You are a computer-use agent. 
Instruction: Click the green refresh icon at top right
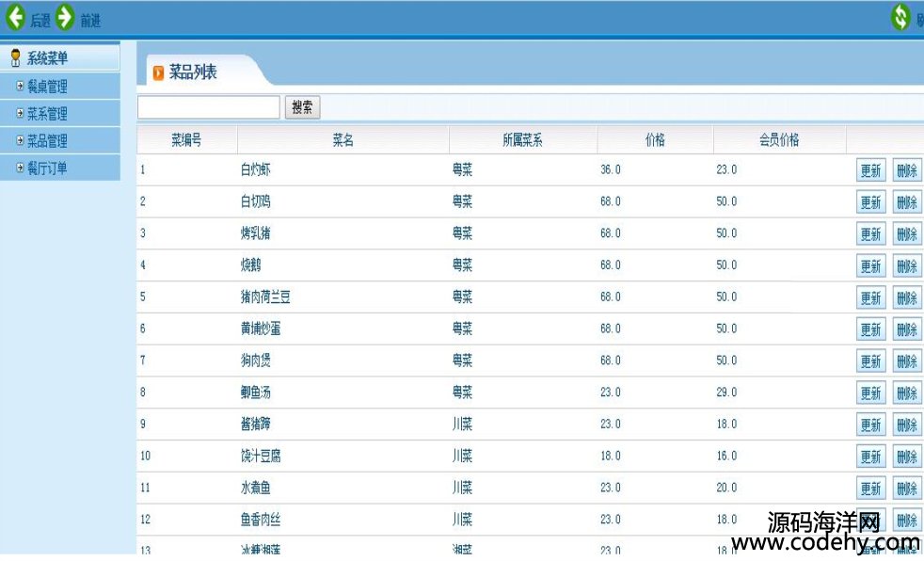pyautogui.click(x=900, y=17)
